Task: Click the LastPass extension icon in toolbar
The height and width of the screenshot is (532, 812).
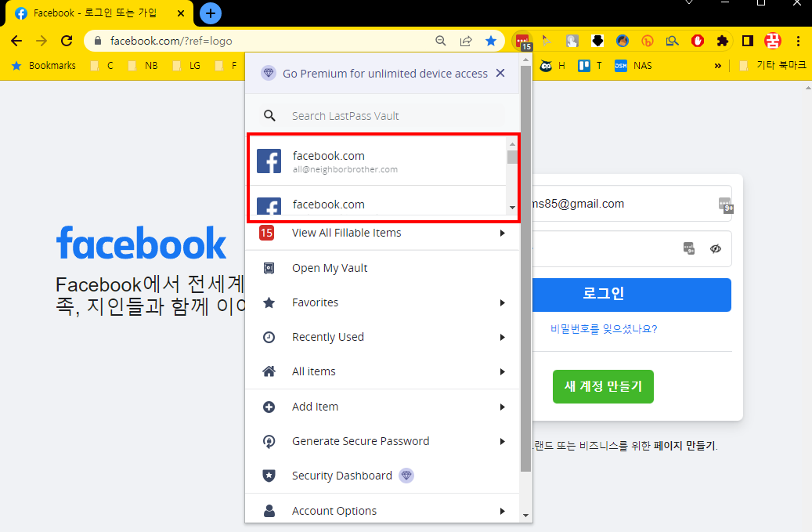Action: [x=522, y=41]
